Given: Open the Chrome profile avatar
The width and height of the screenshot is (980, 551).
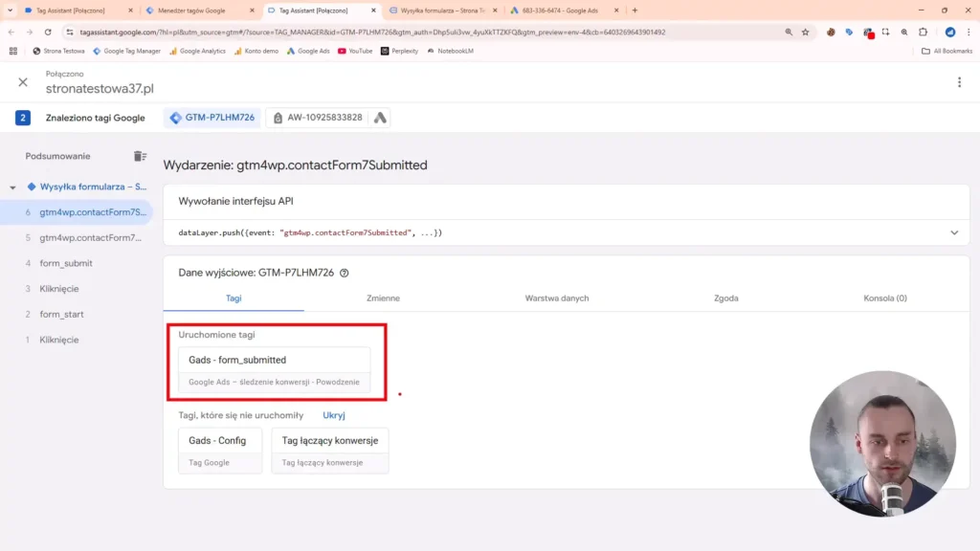Looking at the screenshot, I should 950,32.
